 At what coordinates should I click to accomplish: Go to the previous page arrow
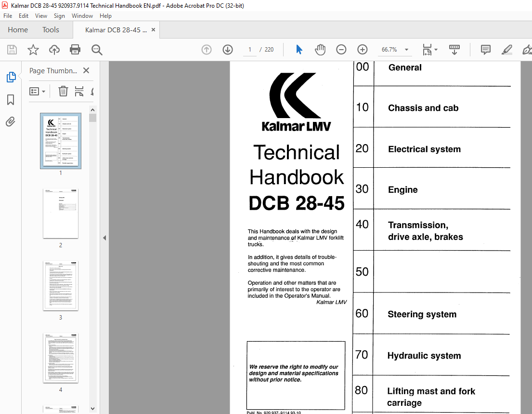[206, 50]
